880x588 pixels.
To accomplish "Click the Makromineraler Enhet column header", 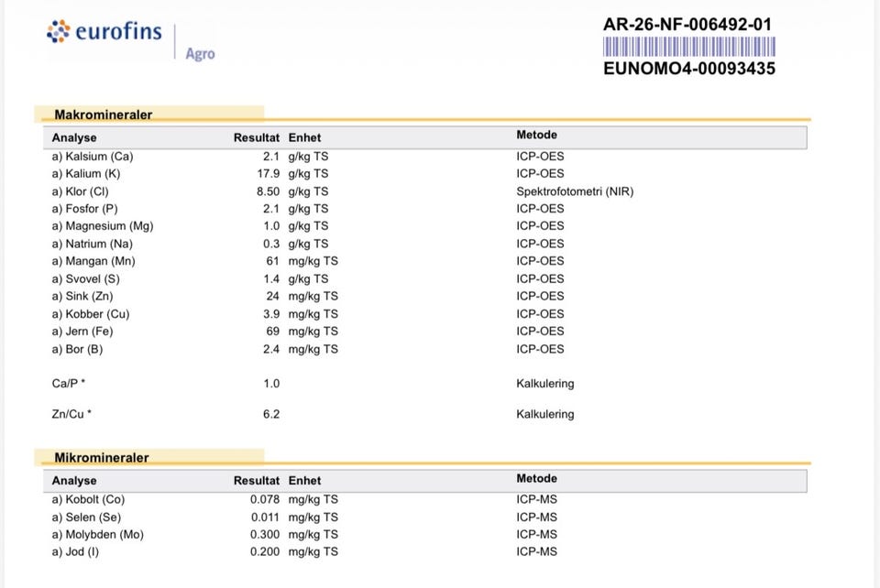I will point(304,138).
